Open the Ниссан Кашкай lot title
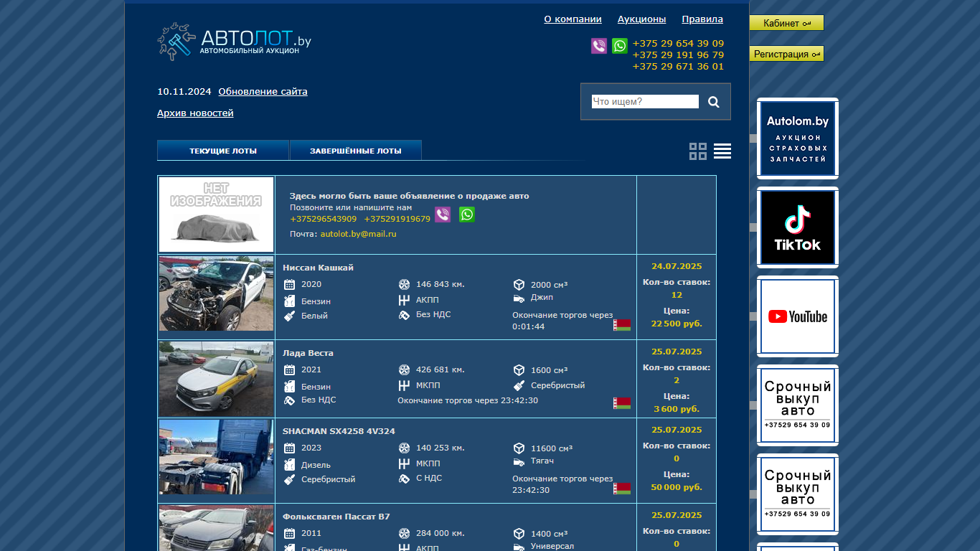The width and height of the screenshot is (980, 551). [318, 268]
